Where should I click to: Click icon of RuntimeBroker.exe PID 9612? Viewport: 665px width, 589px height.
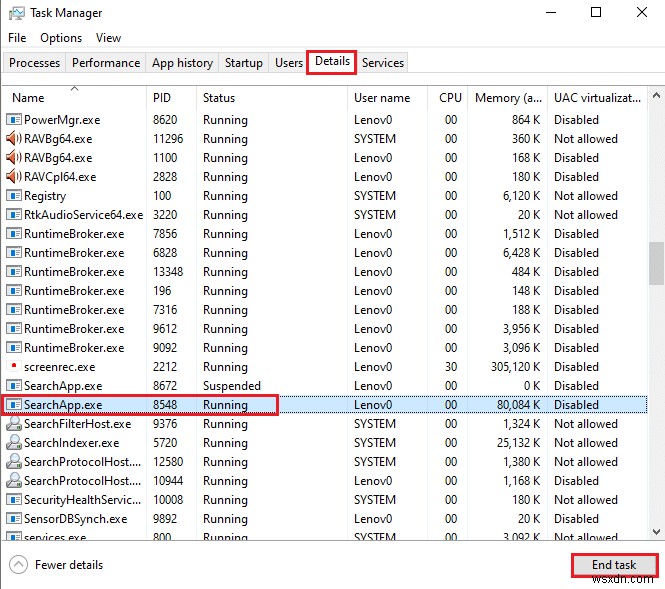(x=14, y=329)
